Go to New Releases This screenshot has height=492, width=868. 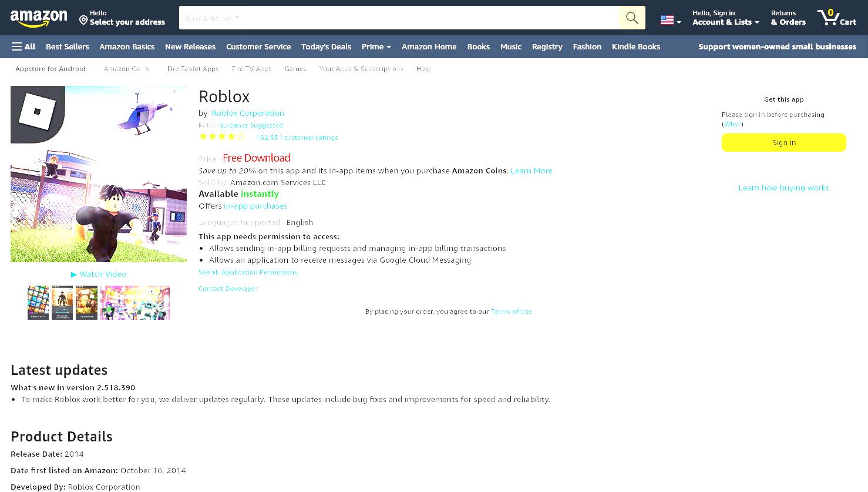coord(190,46)
